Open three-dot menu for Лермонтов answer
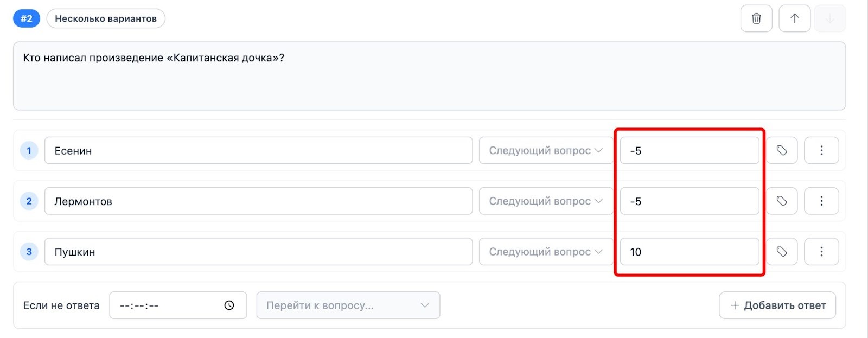 tap(821, 201)
